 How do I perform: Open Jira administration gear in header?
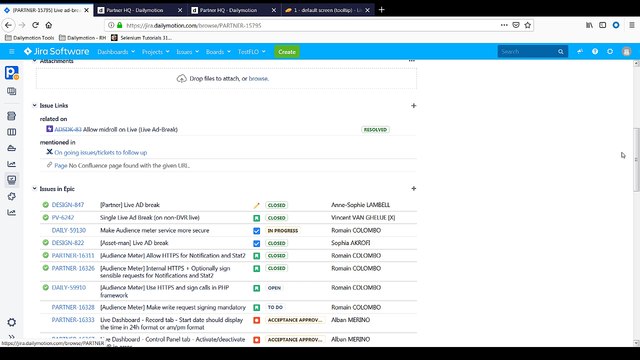[610, 51]
